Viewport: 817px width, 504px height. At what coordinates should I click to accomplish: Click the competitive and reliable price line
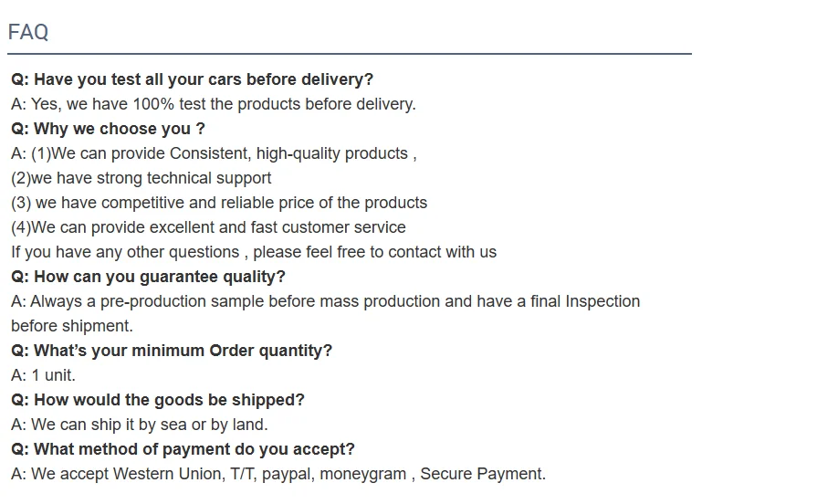coord(219,203)
